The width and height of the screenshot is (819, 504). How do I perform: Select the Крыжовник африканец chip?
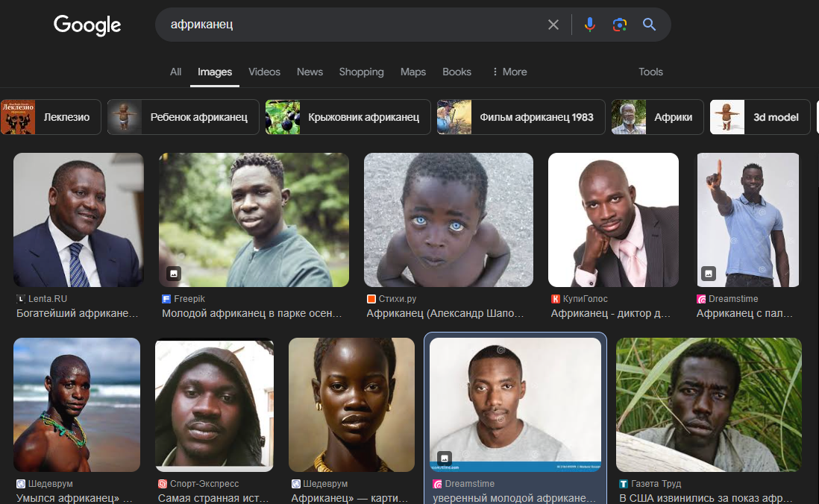click(348, 117)
